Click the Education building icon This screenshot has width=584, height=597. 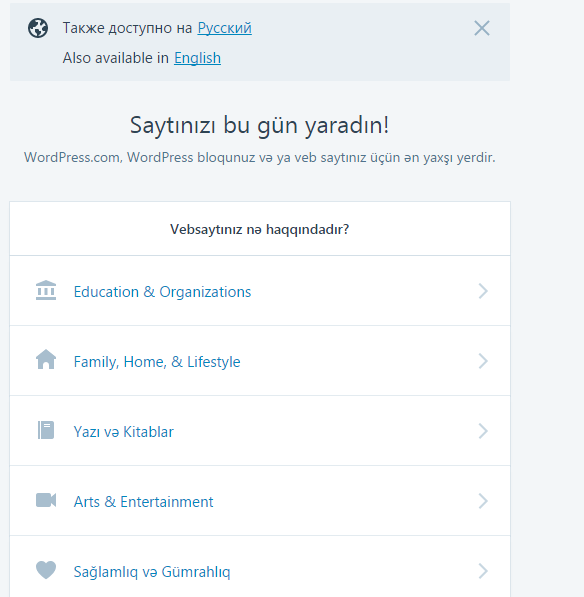point(46,291)
